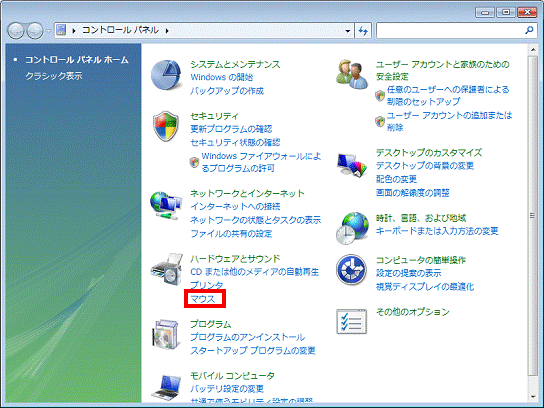Click 配色の変更 link
This screenshot has width=544, height=408.
(x=397, y=179)
